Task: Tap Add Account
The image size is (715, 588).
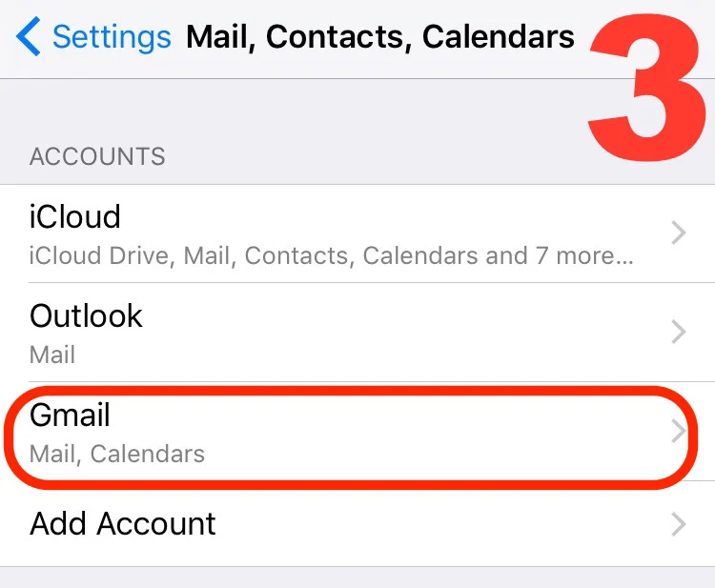Action: click(x=357, y=524)
